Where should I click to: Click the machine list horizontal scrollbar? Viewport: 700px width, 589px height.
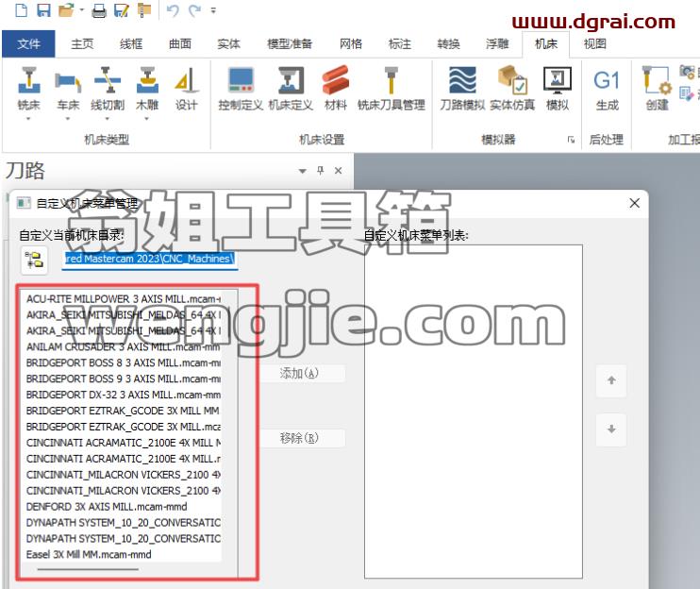coord(88,569)
